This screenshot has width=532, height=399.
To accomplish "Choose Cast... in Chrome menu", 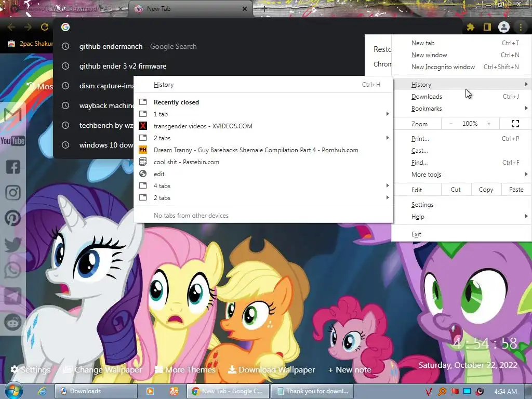I will click(x=461, y=150).
